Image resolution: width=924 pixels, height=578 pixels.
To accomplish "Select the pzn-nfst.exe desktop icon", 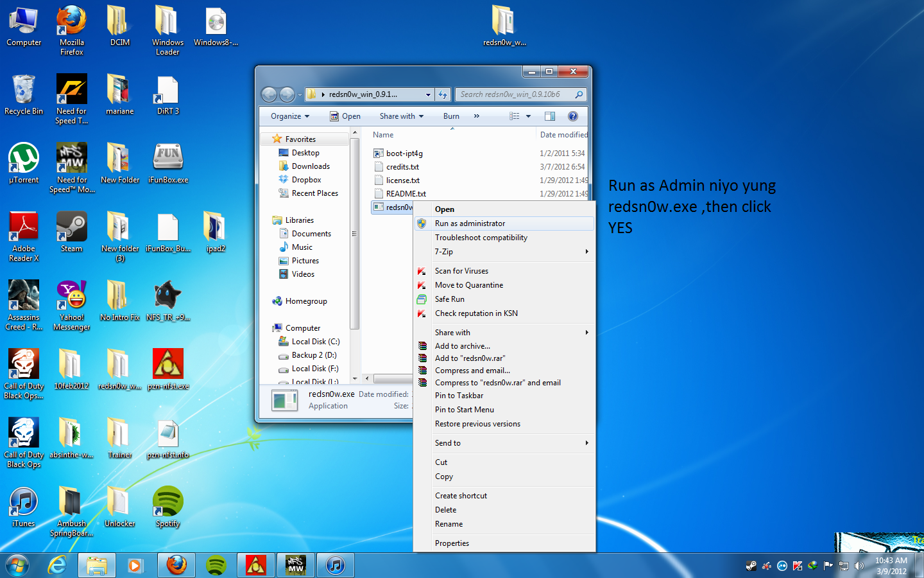I will click(168, 369).
